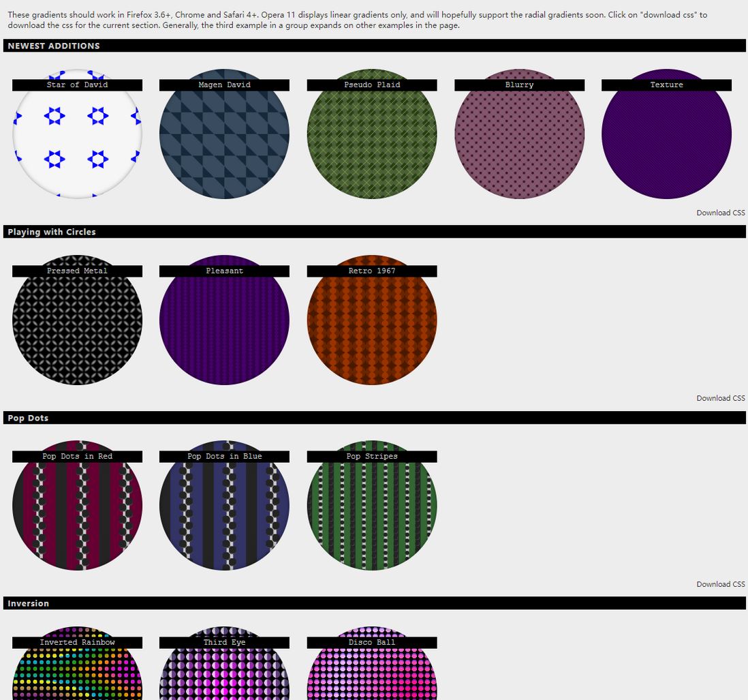Click the Star of David label
Screen dimensions: 748x700
point(77,85)
